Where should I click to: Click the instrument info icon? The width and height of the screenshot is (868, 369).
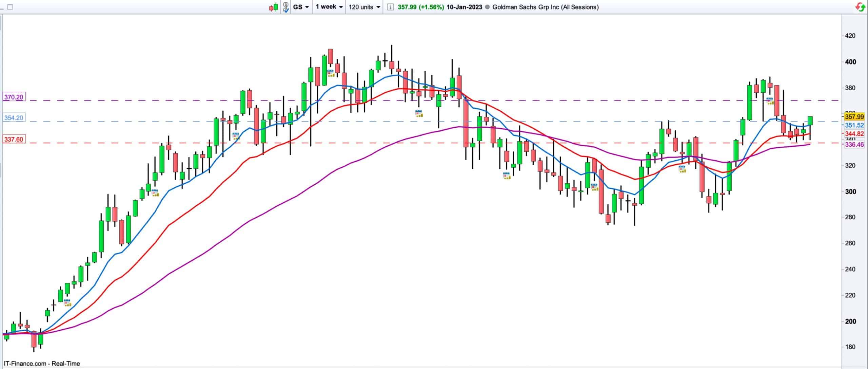(390, 7)
